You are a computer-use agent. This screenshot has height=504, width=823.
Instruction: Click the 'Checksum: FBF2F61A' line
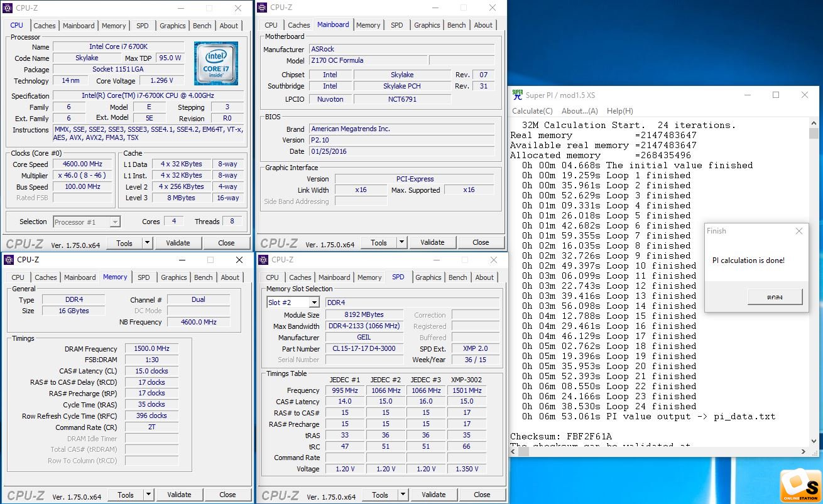(560, 436)
